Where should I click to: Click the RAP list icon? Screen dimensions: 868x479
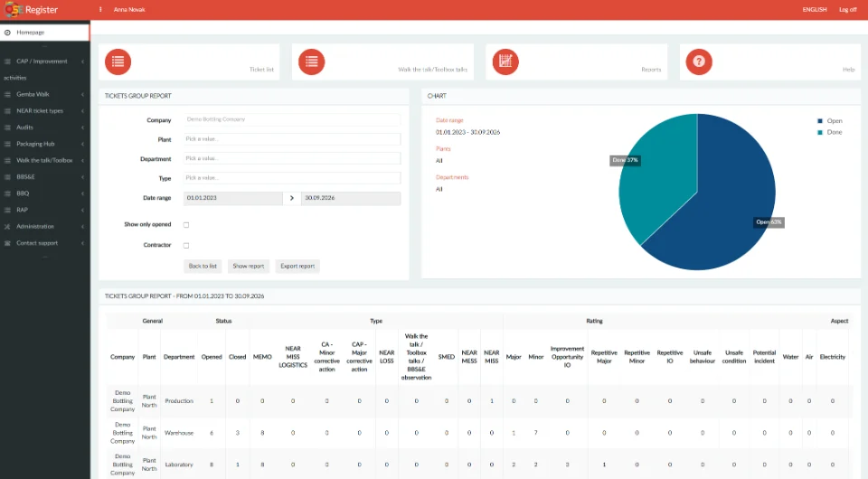pos(7,211)
